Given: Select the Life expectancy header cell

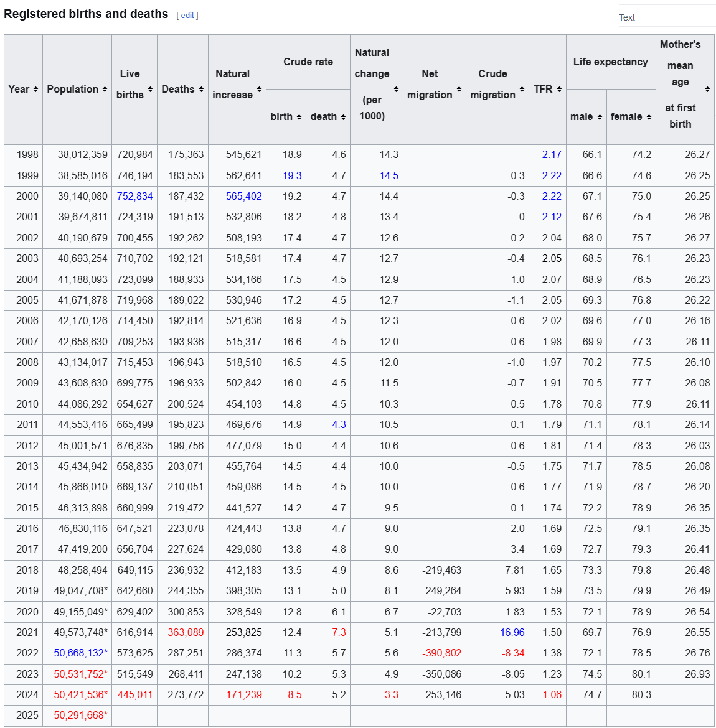Looking at the screenshot, I should (611, 62).
